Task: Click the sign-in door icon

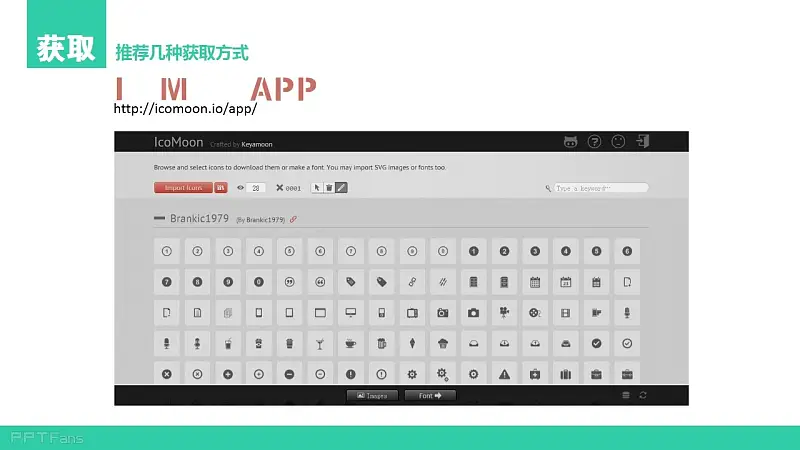Action: click(643, 141)
